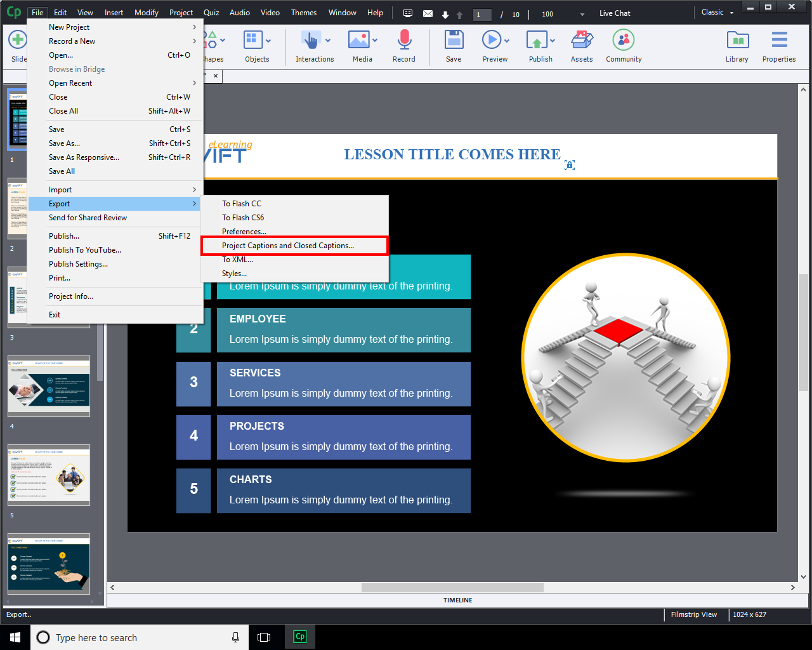Select slide 4 thumbnail in filmstrip

pos(49,386)
